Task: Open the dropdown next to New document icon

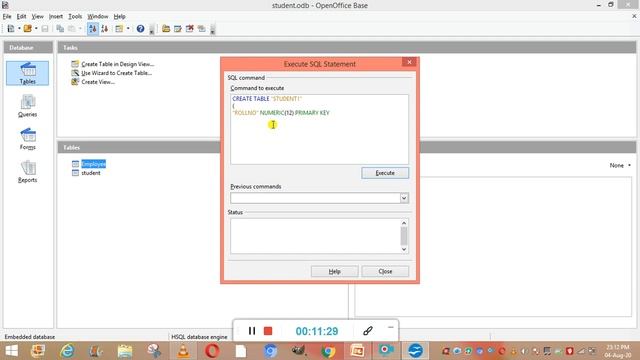Action: pyautogui.click(x=19, y=29)
